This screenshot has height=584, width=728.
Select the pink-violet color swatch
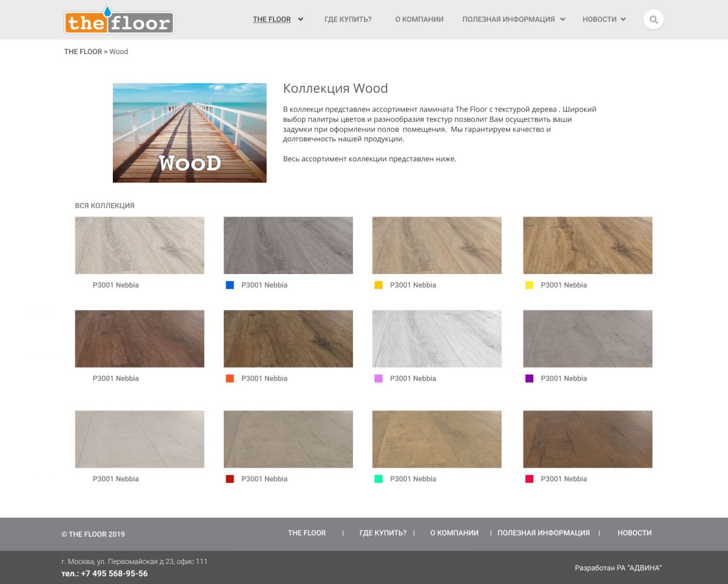pos(379,378)
